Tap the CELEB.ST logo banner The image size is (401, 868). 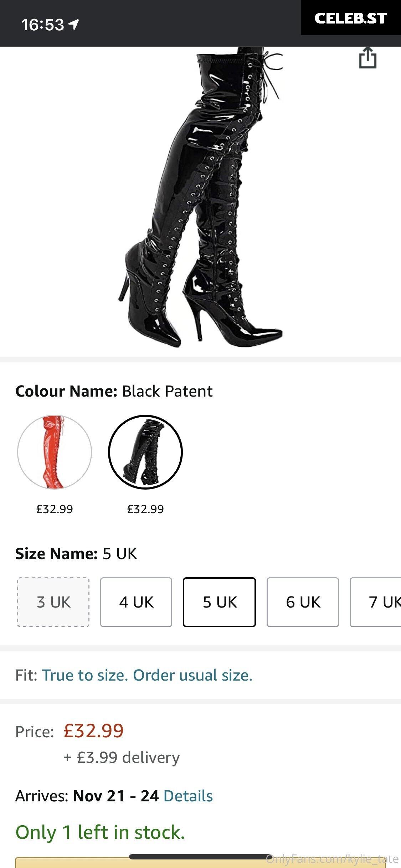click(x=351, y=17)
